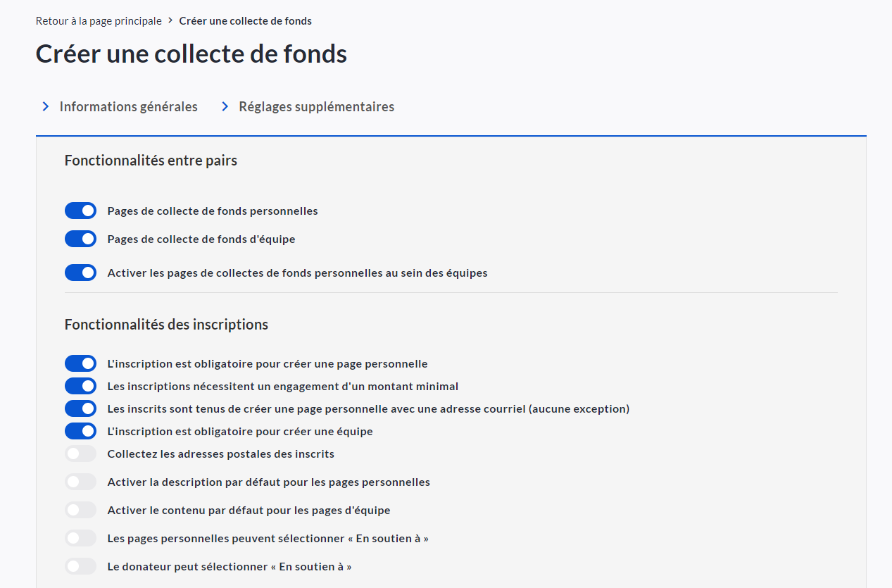The width and height of the screenshot is (892, 588).
Task: Click the Créer une collecte de fonds breadcrumb
Action: pos(245,21)
